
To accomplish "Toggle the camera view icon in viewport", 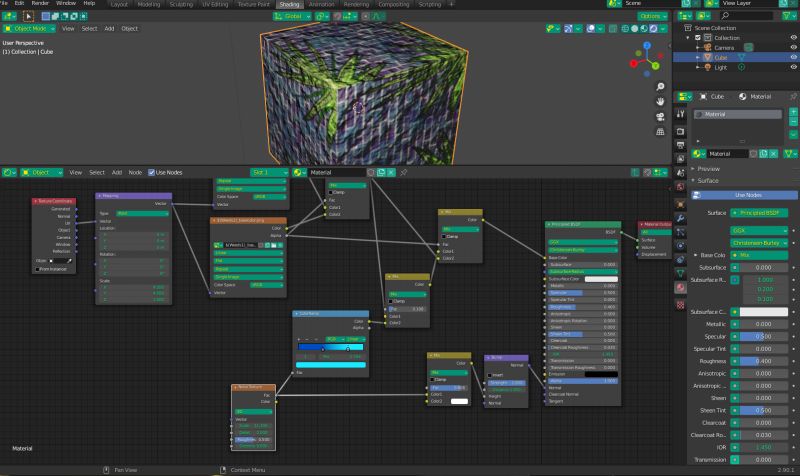I will [x=660, y=117].
